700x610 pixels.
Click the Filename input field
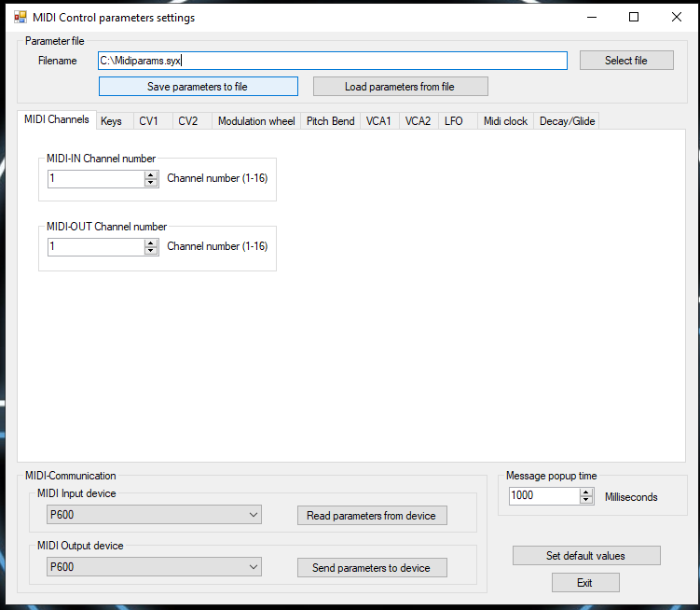[333, 61]
